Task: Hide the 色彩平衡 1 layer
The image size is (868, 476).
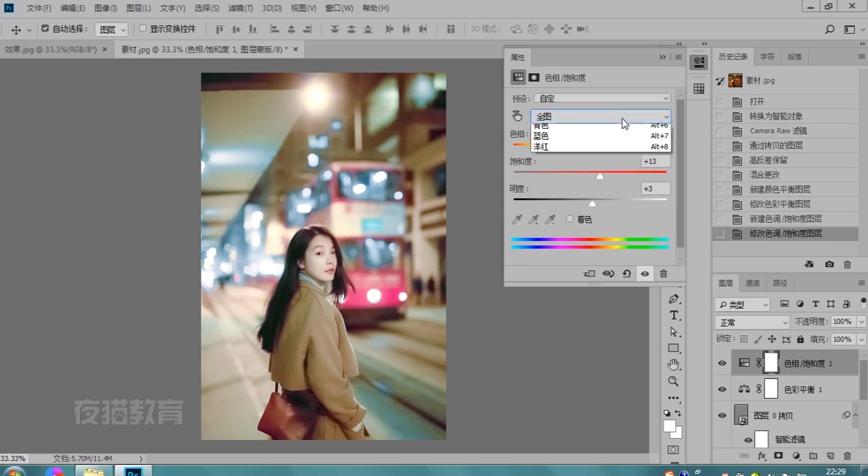Action: coord(722,389)
